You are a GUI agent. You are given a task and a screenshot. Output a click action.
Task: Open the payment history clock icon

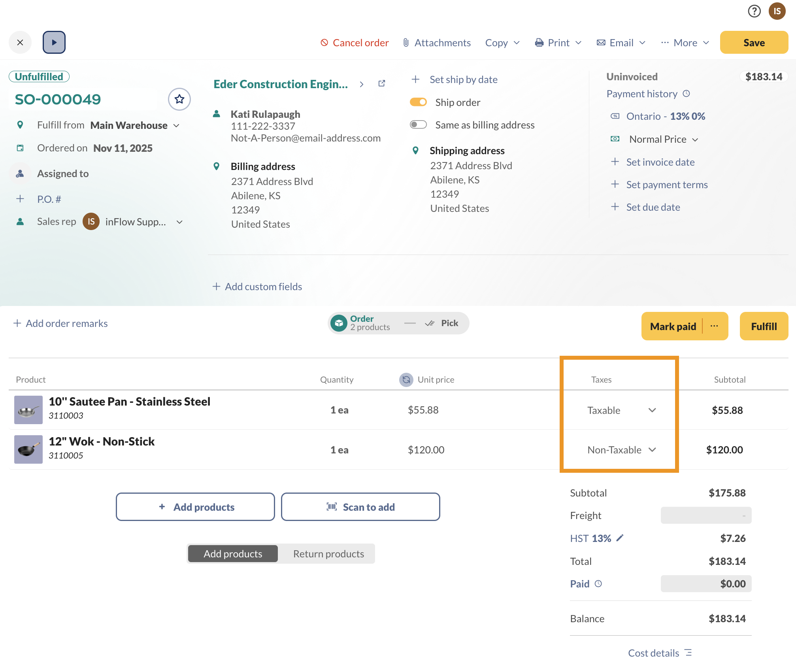coord(687,94)
